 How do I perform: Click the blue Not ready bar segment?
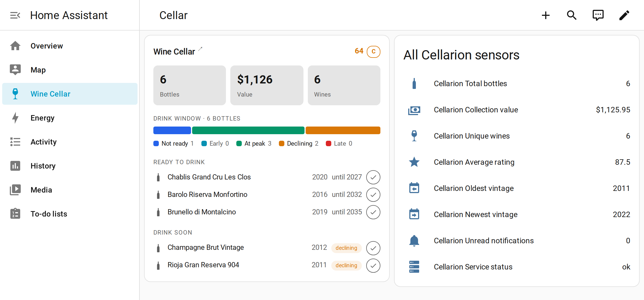coord(172,130)
